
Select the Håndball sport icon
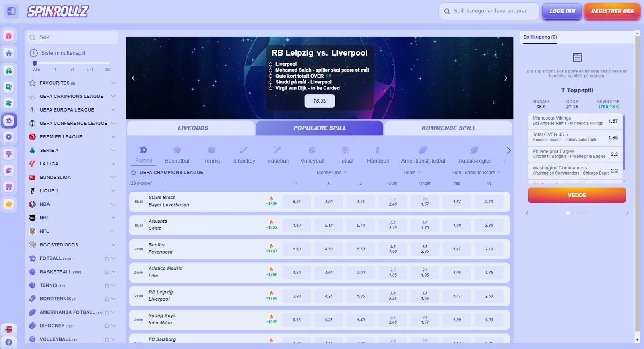378,150
